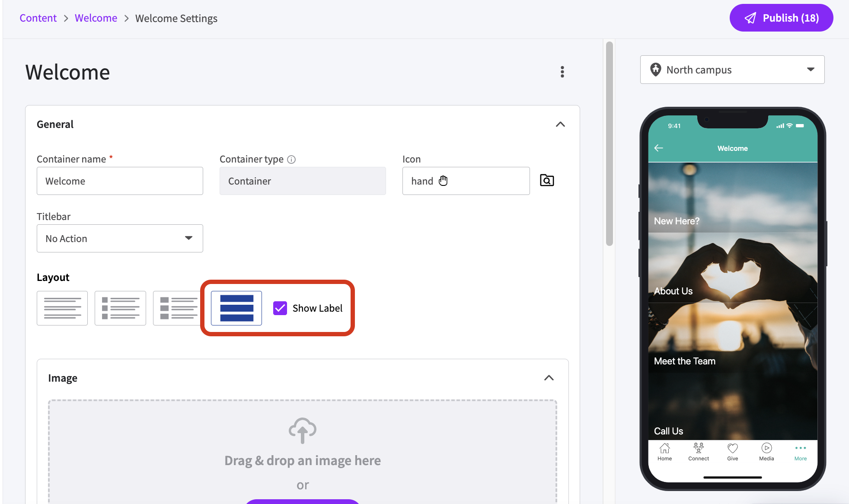Select the large-icon list layout
Screen dimensions: 849x504
[177, 308]
